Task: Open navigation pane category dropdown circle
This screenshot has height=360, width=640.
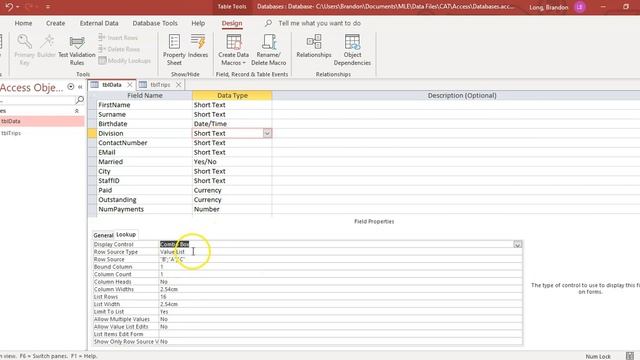Action: (x=71, y=87)
